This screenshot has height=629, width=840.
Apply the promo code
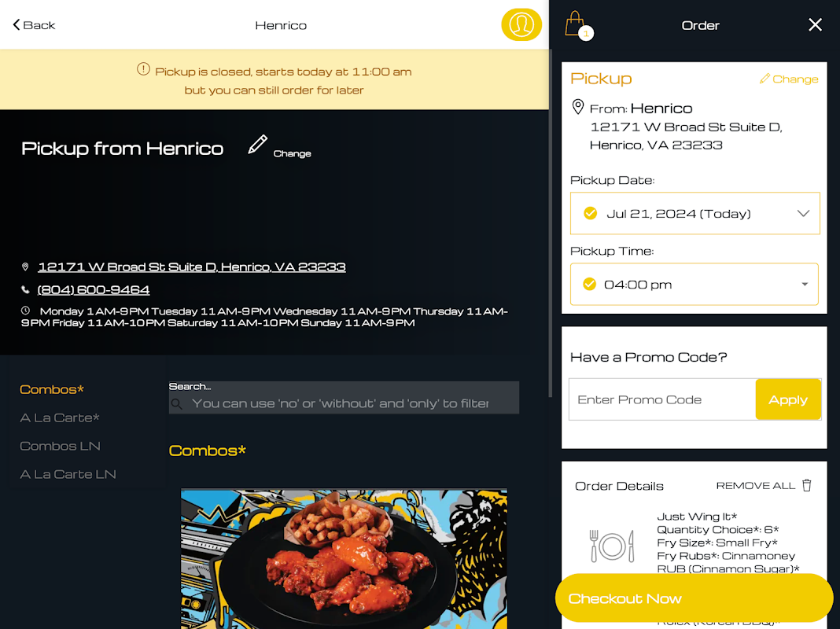click(788, 399)
